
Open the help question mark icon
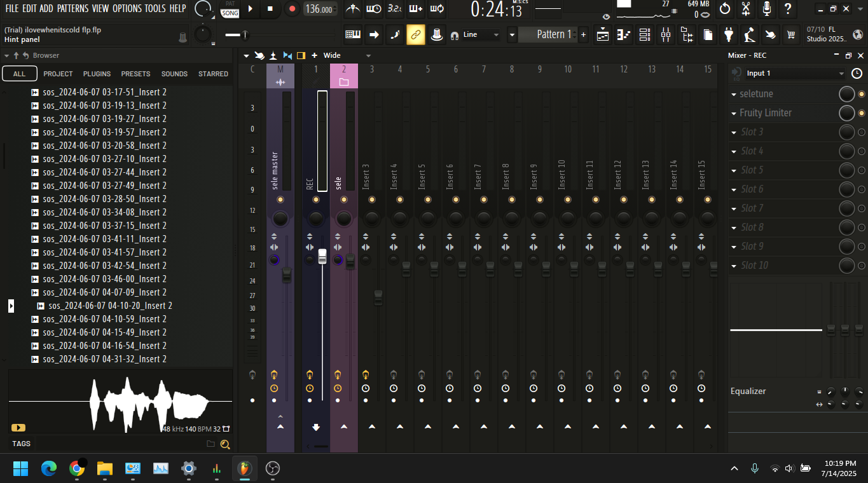point(788,9)
